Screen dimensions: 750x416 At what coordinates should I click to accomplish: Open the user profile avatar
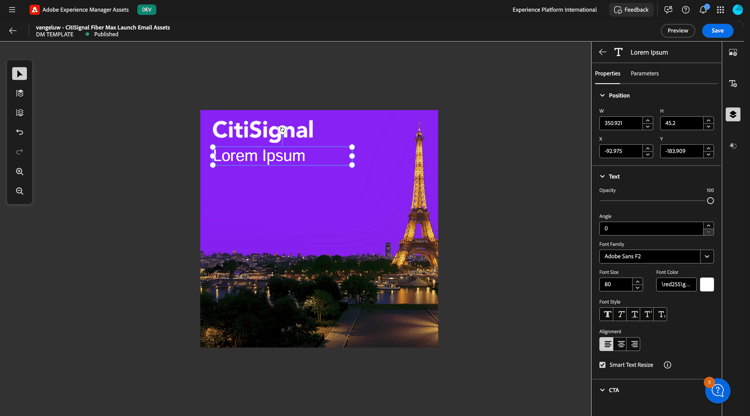[x=738, y=10]
